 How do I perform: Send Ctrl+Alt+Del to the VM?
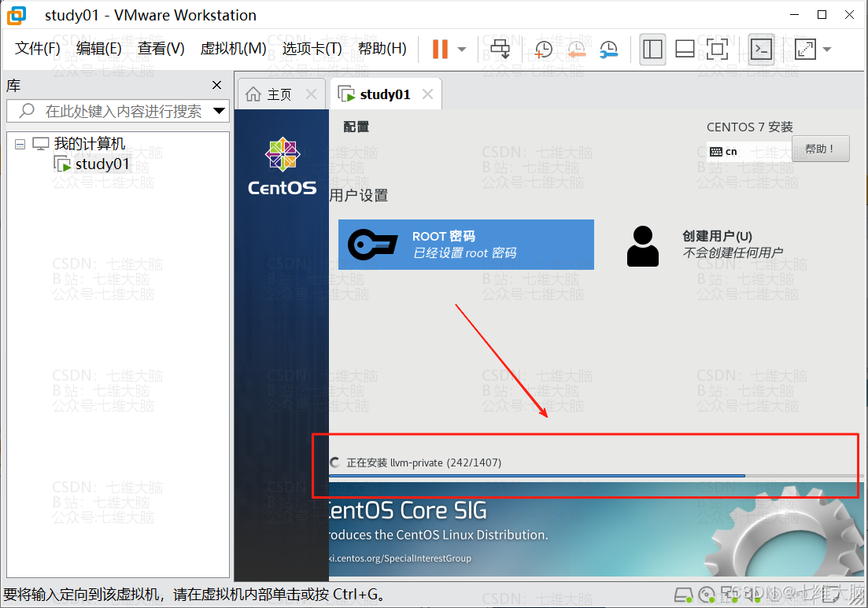[x=500, y=50]
